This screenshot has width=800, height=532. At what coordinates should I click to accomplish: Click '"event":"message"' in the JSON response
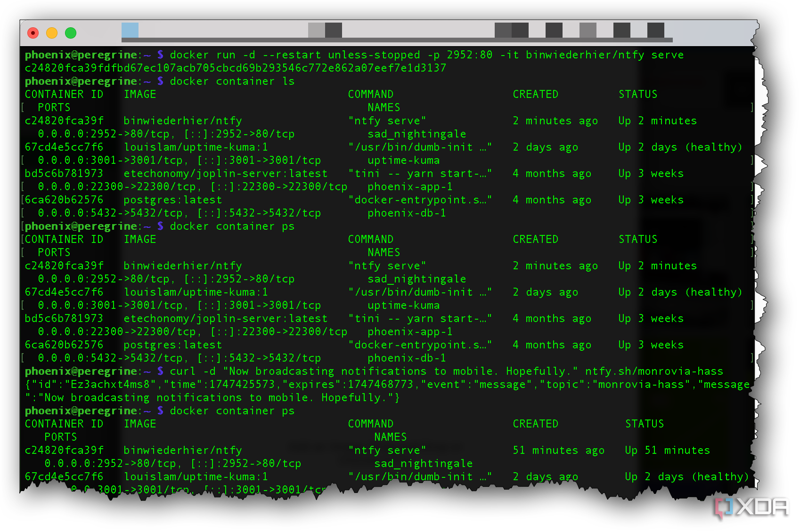click(x=476, y=385)
